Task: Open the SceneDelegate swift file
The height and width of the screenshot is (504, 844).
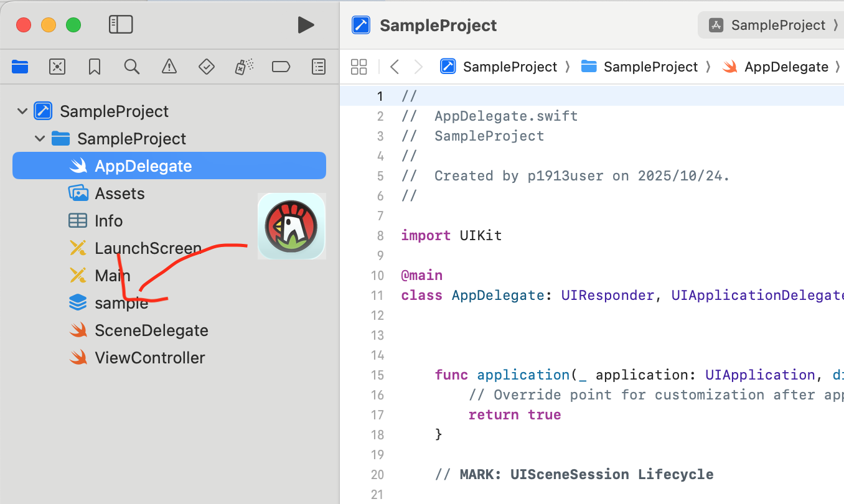Action: click(138, 330)
